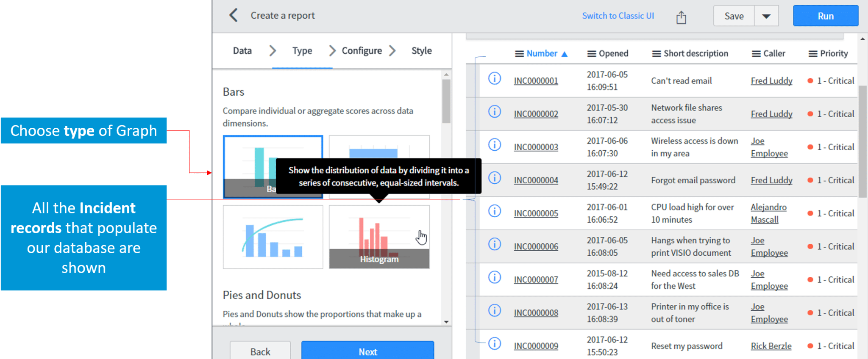Open incident INC0000007 link
Screen dimensions: 868x359
click(x=536, y=280)
